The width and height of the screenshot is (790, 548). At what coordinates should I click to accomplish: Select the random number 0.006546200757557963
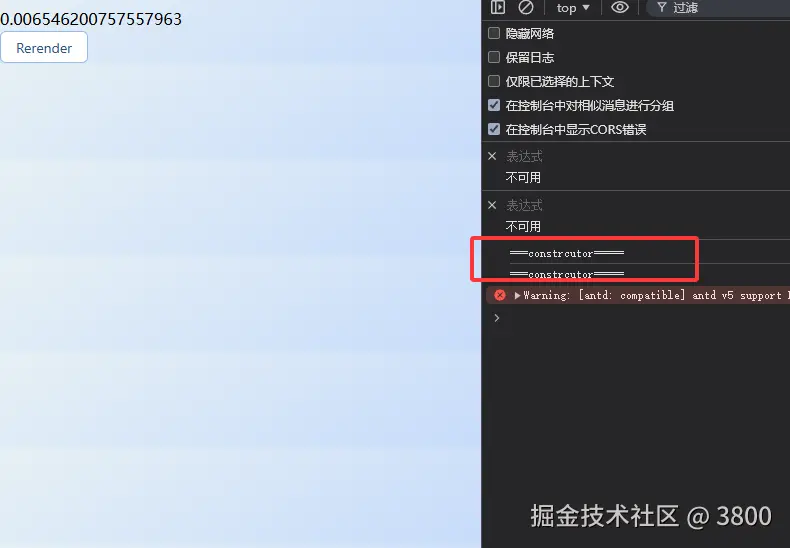click(91, 19)
